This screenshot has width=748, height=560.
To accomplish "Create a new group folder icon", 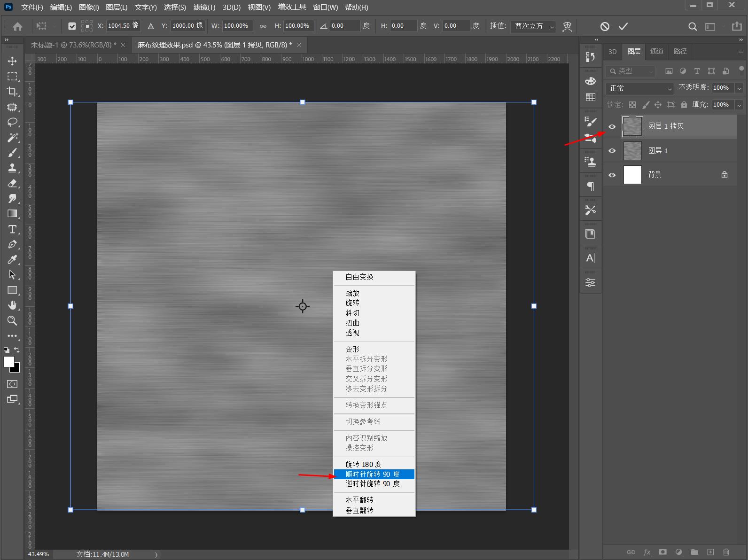I will 694,552.
